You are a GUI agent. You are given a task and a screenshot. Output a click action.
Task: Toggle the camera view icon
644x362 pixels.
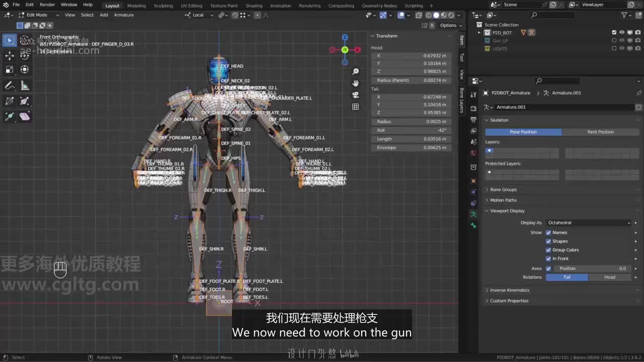tap(356, 95)
